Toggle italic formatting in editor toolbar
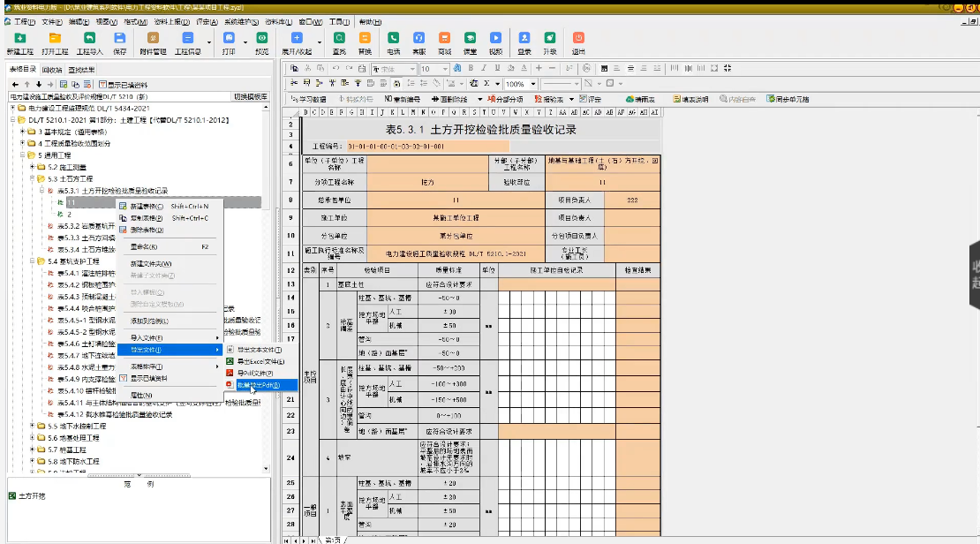The height and width of the screenshot is (544, 980). coord(484,68)
